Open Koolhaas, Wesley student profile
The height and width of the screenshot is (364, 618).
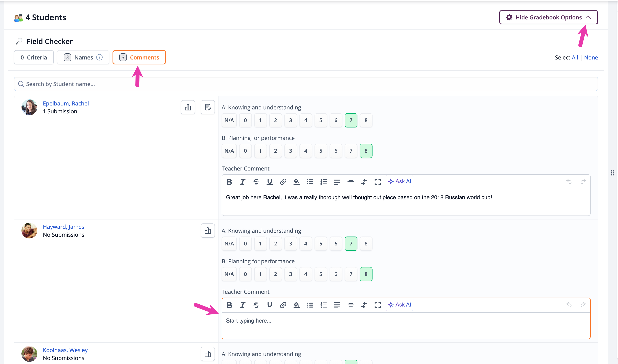click(x=65, y=350)
